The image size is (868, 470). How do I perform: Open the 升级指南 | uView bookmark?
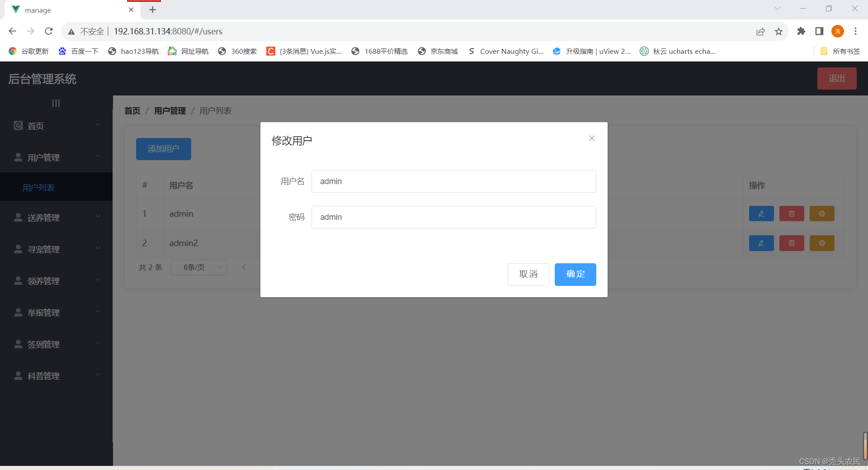point(591,51)
